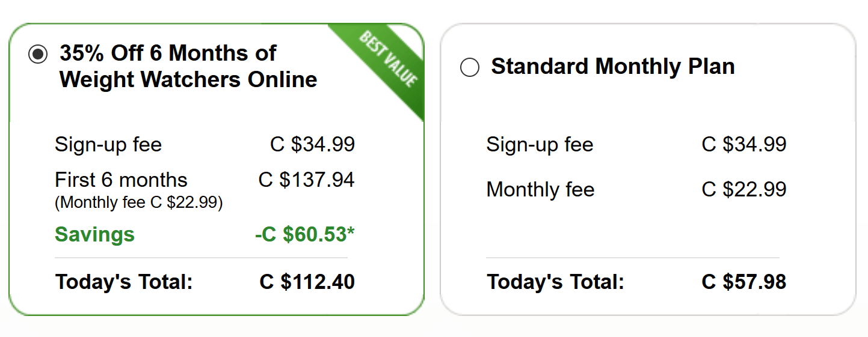The height and width of the screenshot is (337, 868).
Task: Select the 35% Off 6 Months radio button
Action: point(38,55)
